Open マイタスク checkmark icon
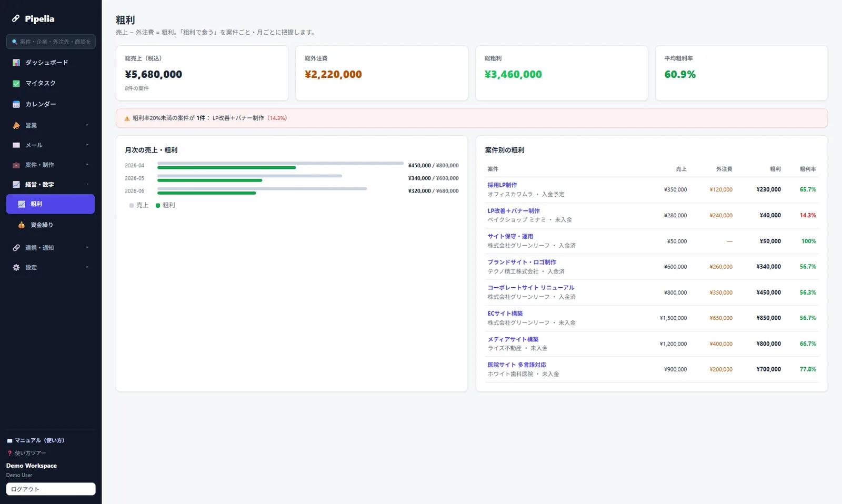Screen dimensions: 842x504 point(16,83)
